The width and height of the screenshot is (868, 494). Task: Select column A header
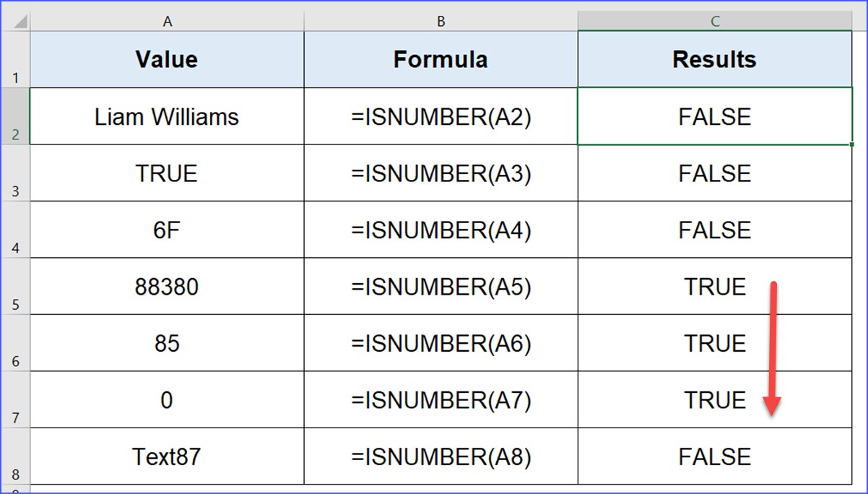click(x=167, y=22)
